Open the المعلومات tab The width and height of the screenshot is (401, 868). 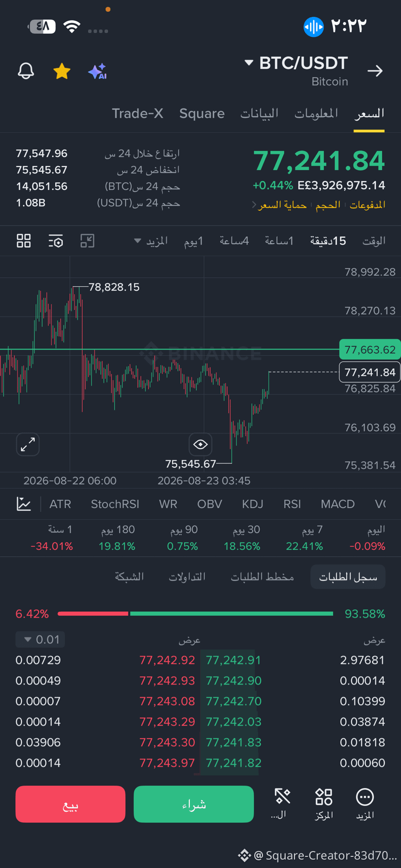(316, 113)
